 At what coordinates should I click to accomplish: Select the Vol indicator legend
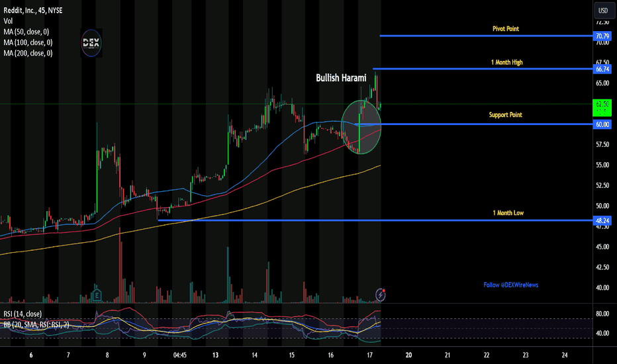click(8, 21)
